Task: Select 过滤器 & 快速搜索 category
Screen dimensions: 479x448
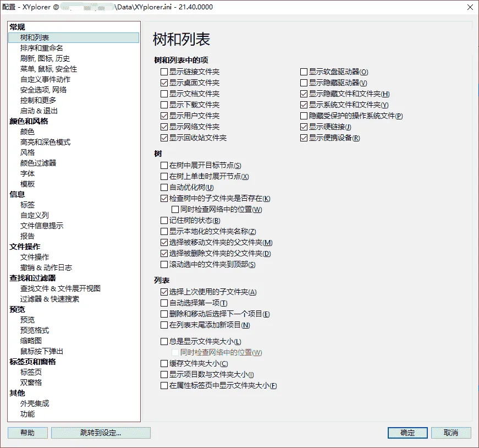Action: coord(50,299)
